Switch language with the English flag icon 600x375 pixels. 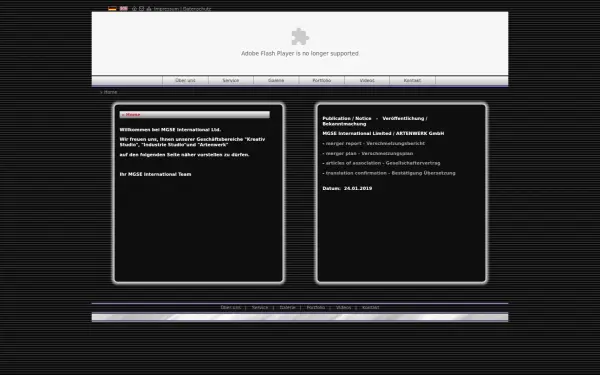click(124, 8)
